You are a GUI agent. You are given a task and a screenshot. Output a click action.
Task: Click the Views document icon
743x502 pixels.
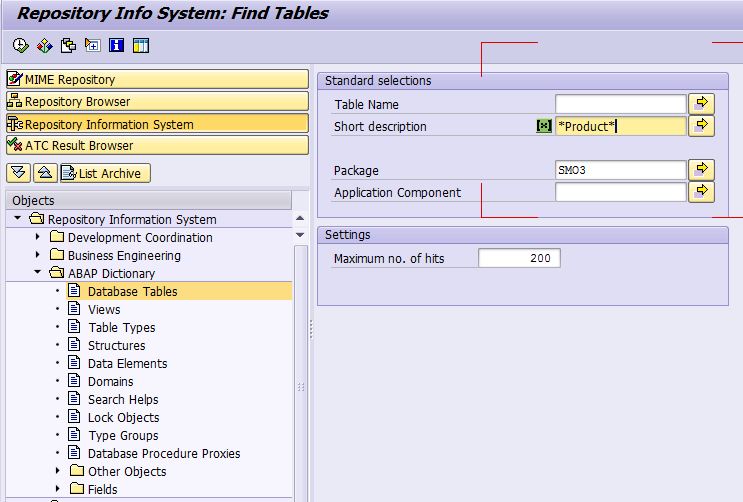[x=74, y=308]
